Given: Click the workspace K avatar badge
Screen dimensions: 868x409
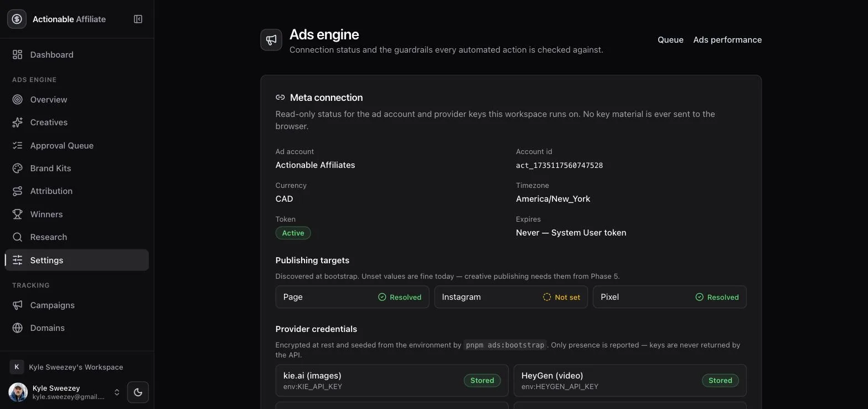Looking at the screenshot, I should click(17, 367).
